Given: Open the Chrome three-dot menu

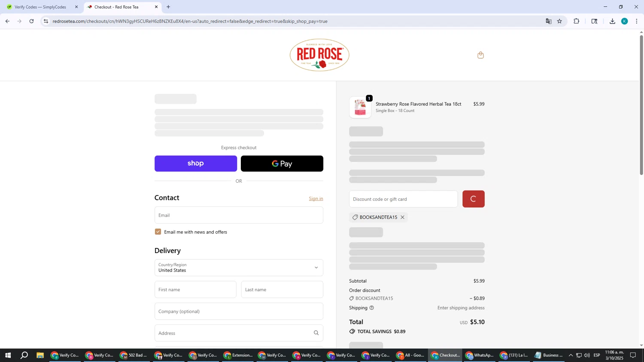Looking at the screenshot, I should click(637, 21).
